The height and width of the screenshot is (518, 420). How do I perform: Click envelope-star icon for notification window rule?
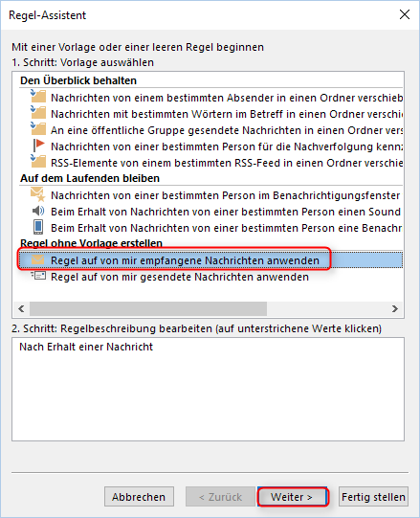coord(37,194)
